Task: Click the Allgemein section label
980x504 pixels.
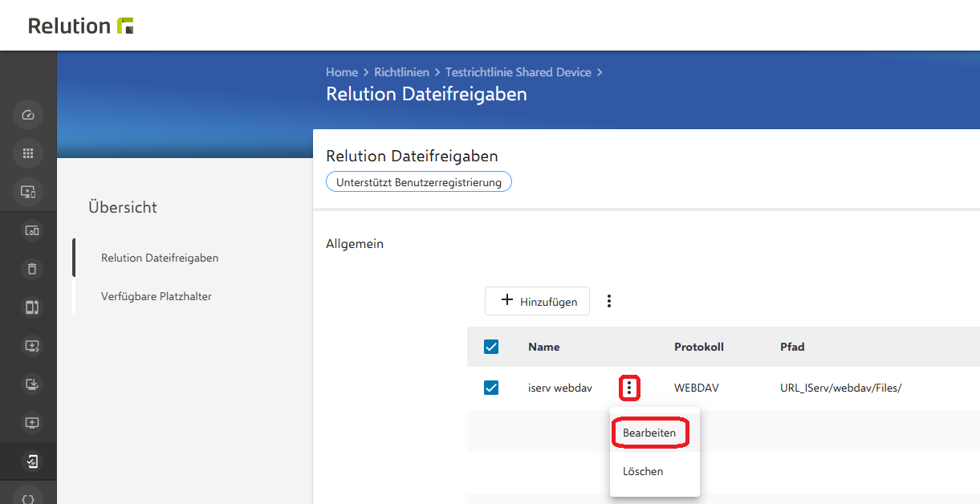Action: [355, 243]
